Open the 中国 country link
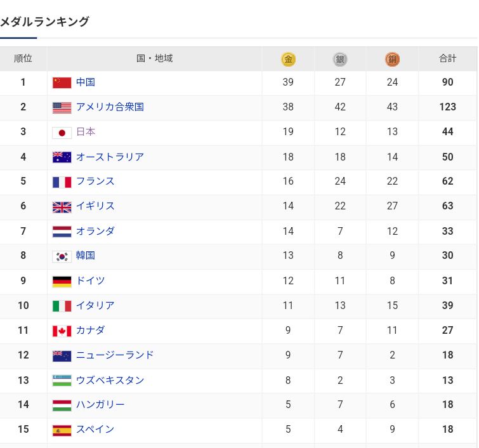 tap(86, 82)
